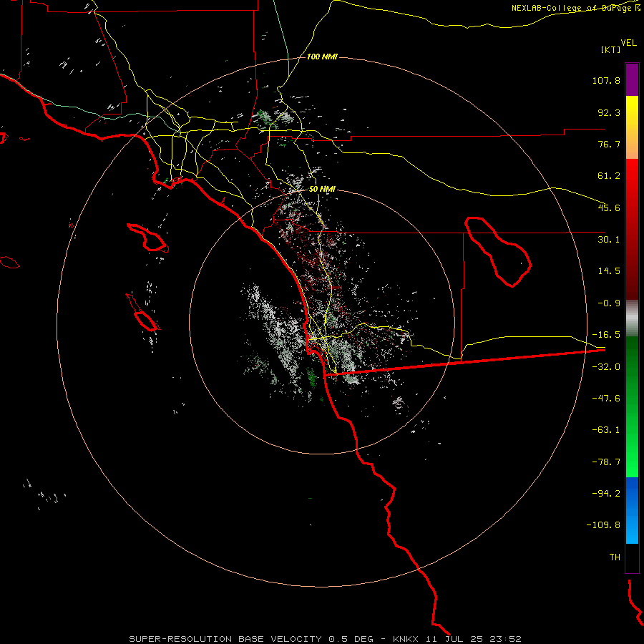
Task: Click the -94.2 velocity scale value
Action: tap(606, 494)
